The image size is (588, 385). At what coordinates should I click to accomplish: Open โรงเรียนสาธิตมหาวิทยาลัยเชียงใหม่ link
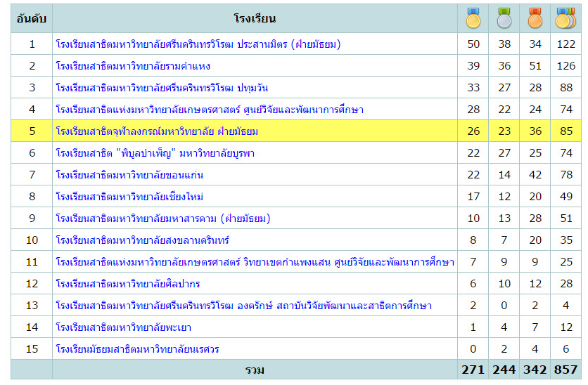pos(129,196)
